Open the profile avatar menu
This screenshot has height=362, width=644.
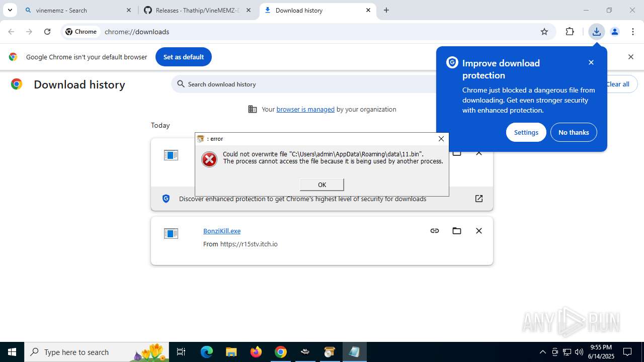pyautogui.click(x=615, y=32)
